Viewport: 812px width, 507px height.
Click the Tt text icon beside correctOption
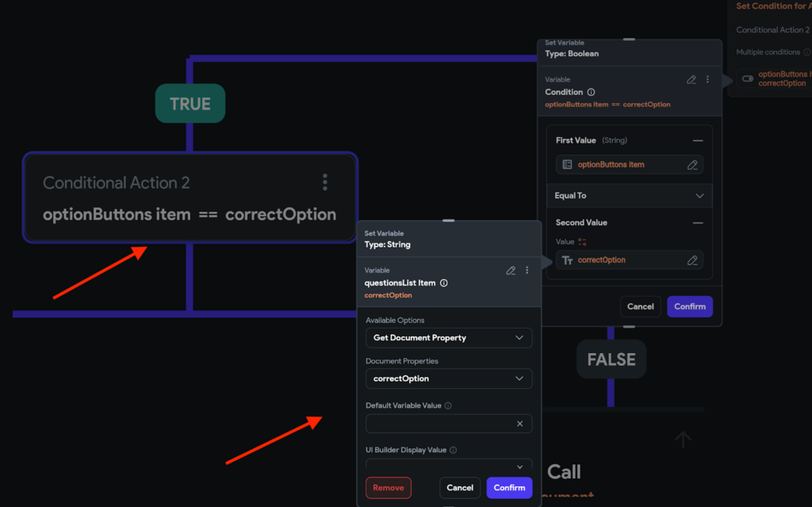pyautogui.click(x=569, y=259)
